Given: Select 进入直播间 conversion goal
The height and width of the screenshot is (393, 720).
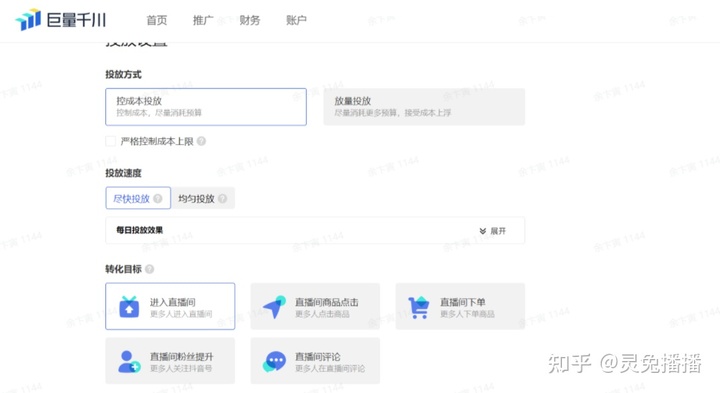Looking at the screenshot, I should 170,306.
